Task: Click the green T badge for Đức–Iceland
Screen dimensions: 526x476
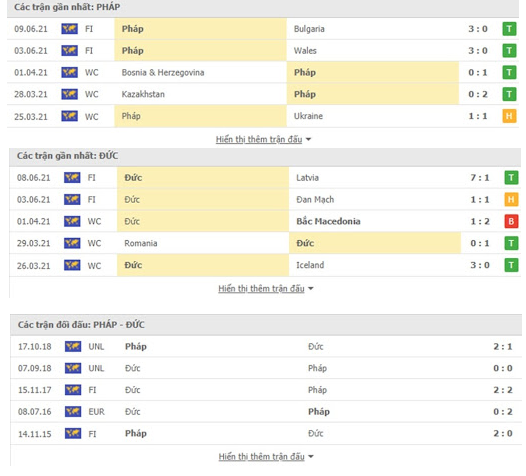Action: point(511,265)
